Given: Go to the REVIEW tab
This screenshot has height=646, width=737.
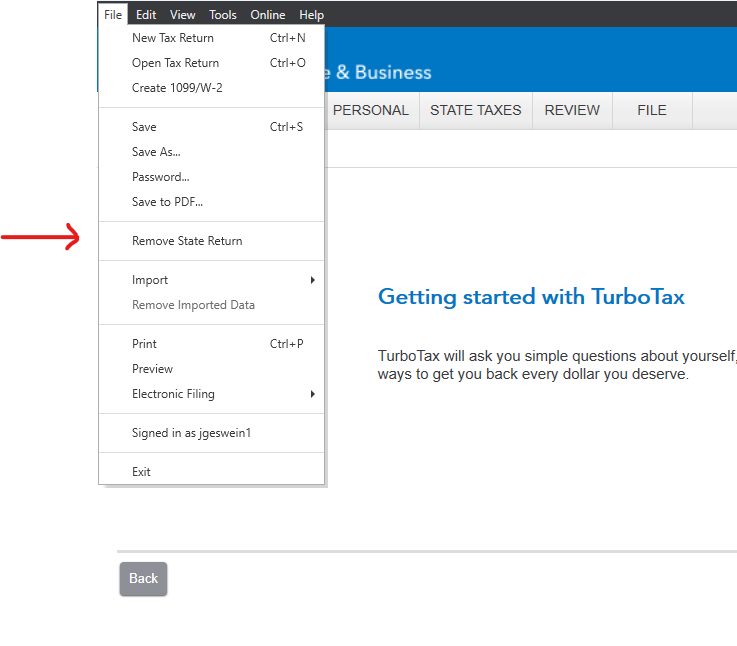Looking at the screenshot, I should (572, 110).
